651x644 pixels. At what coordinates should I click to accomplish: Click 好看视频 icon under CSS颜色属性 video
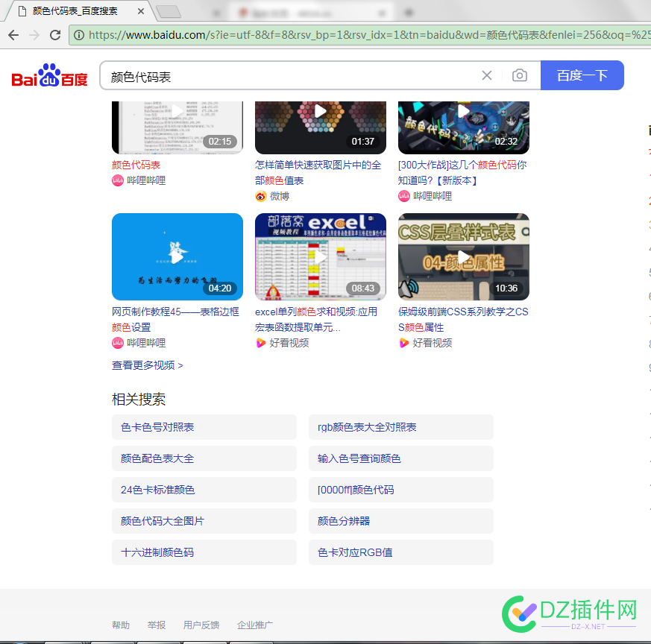404,343
